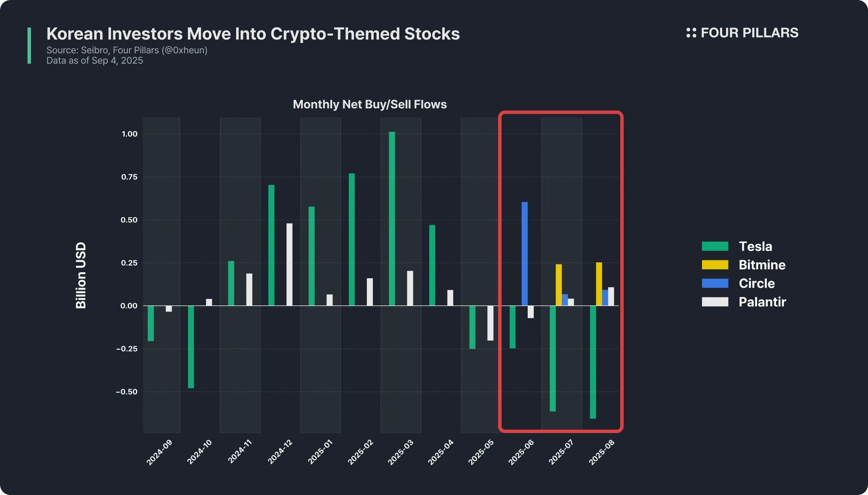Click the 2025-08 x-axis date label
The width and height of the screenshot is (868, 495).
click(601, 452)
